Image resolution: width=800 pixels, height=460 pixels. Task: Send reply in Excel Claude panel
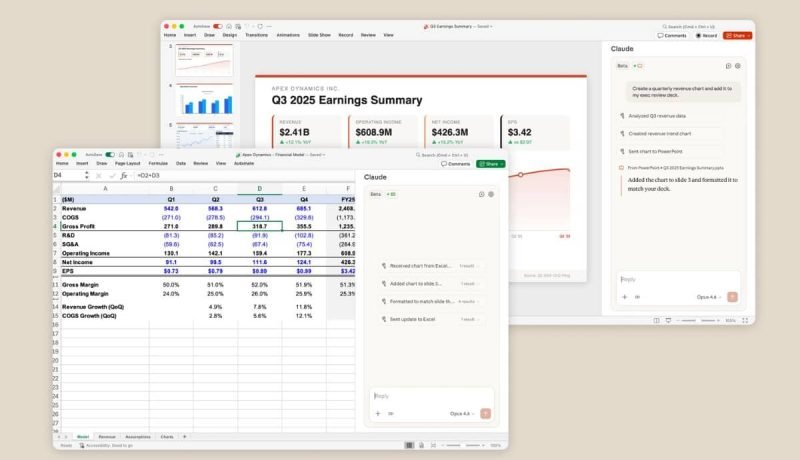point(486,413)
